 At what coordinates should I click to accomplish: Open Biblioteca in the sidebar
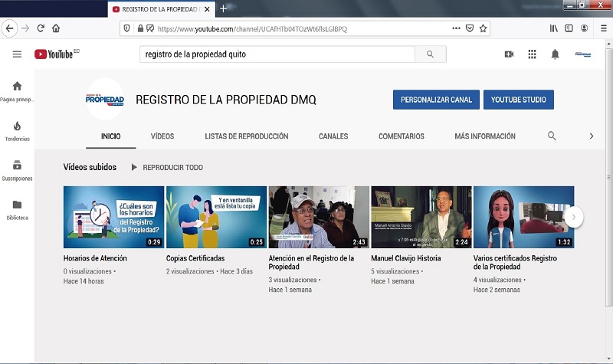[x=17, y=210]
